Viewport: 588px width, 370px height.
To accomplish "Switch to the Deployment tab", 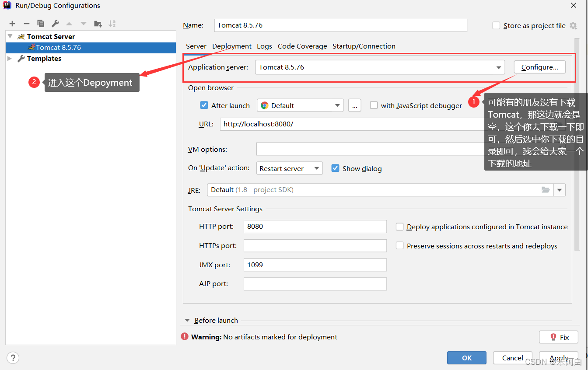I will tap(232, 46).
